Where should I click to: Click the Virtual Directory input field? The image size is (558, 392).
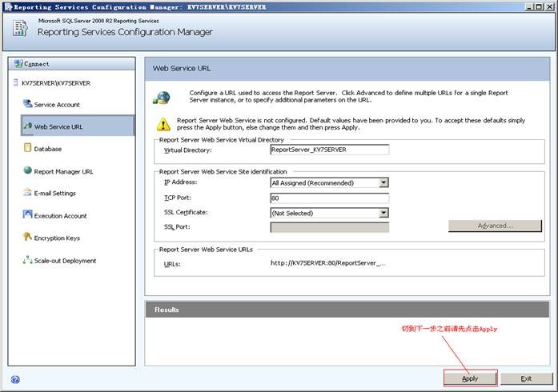[x=330, y=150]
